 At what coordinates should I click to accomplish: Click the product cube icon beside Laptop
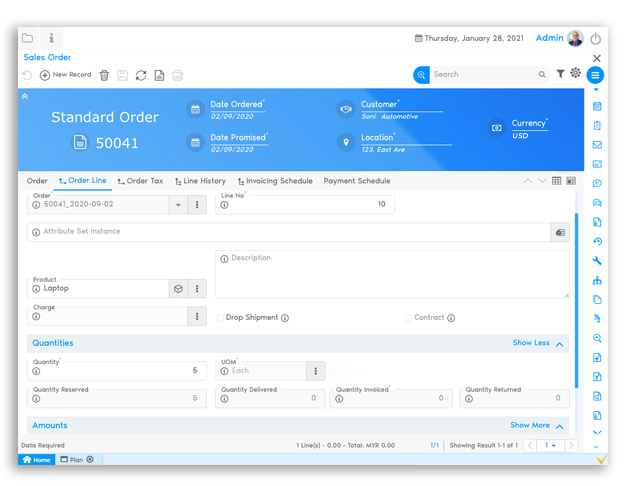[x=178, y=288]
